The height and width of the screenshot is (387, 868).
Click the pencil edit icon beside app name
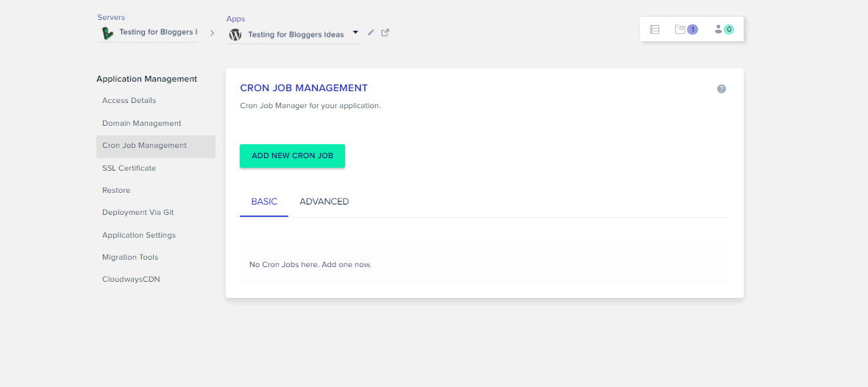(x=371, y=32)
